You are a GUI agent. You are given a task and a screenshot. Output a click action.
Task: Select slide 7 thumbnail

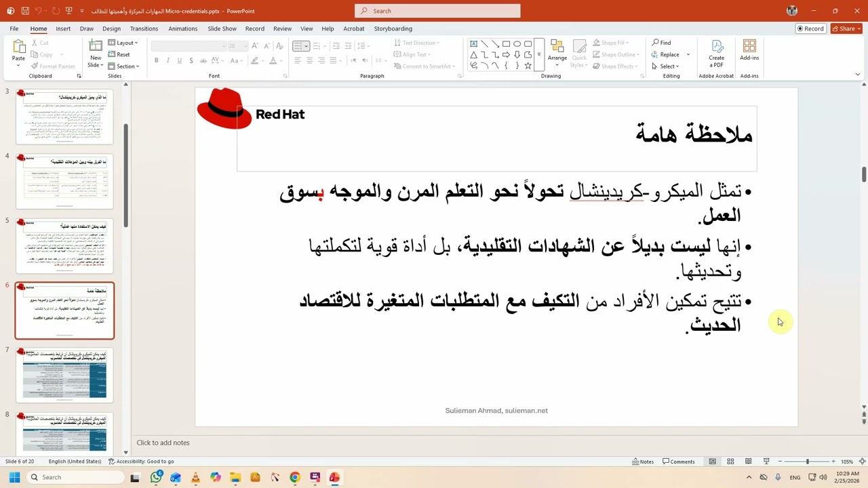(64, 375)
